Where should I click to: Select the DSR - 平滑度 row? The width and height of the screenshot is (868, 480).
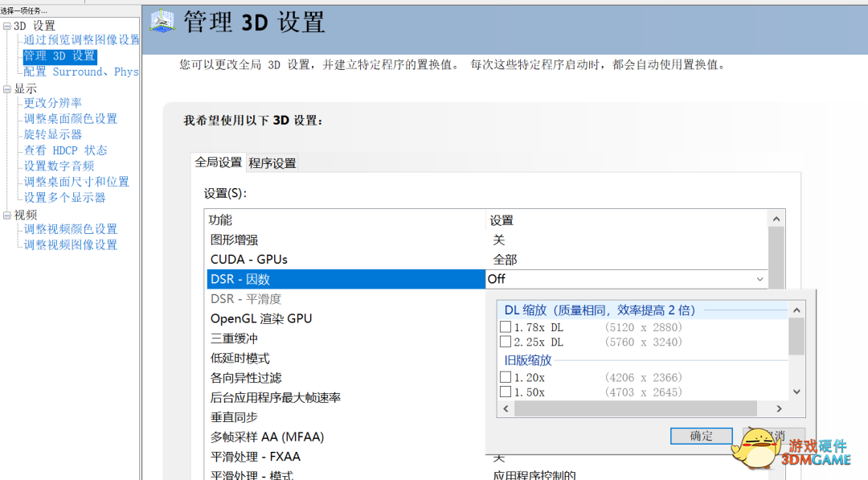tap(346, 299)
